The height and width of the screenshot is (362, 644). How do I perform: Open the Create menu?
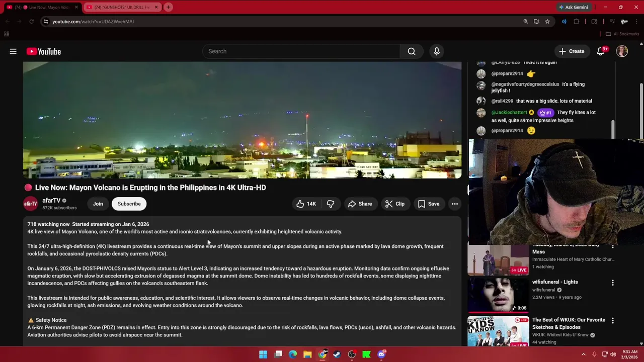572,51
